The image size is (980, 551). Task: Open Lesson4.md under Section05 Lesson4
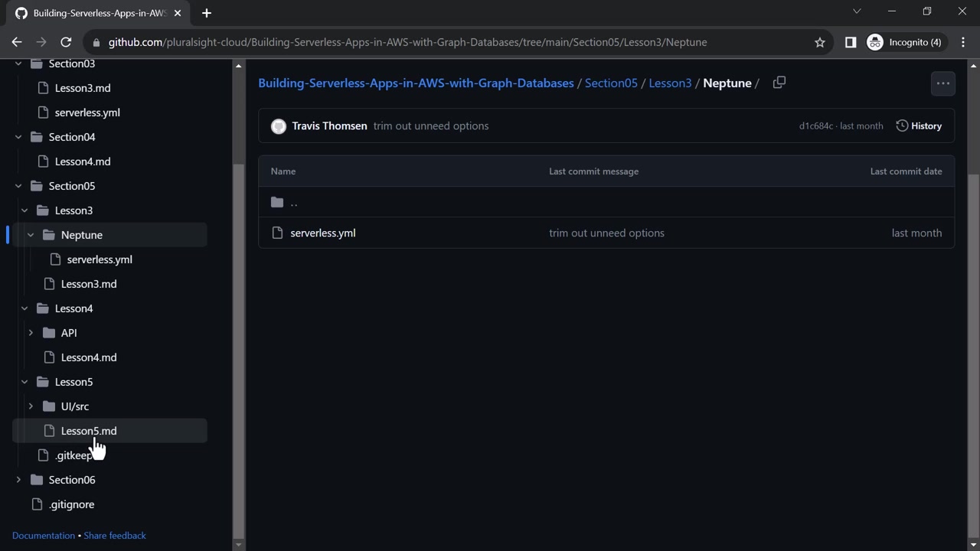(89, 357)
